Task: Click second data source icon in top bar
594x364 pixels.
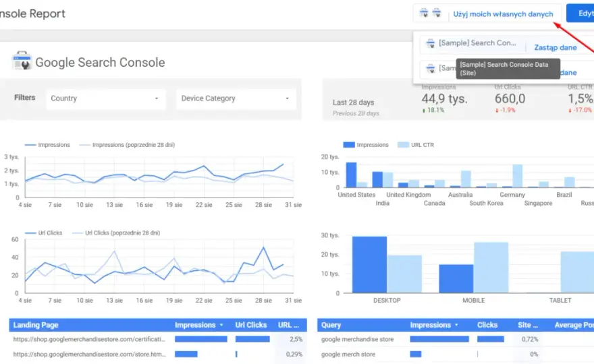Action: click(437, 13)
